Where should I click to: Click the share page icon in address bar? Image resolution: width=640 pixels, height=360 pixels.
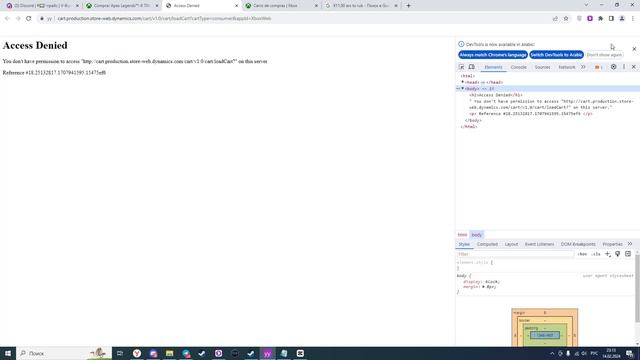555,18
